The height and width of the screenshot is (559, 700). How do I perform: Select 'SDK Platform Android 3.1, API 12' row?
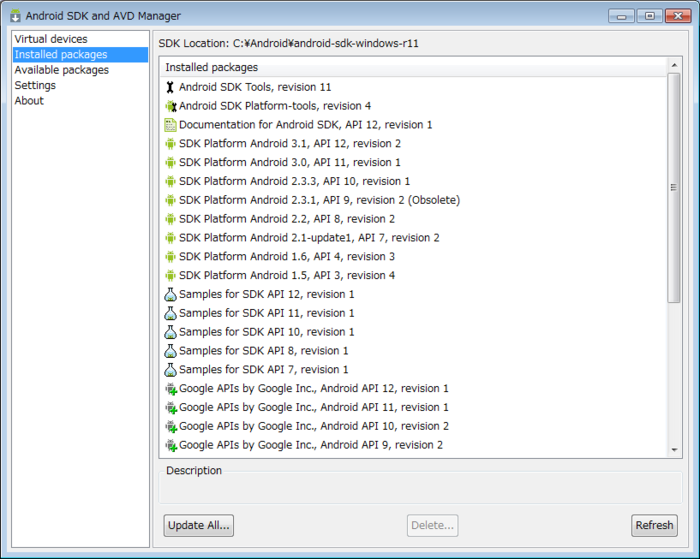(x=414, y=144)
